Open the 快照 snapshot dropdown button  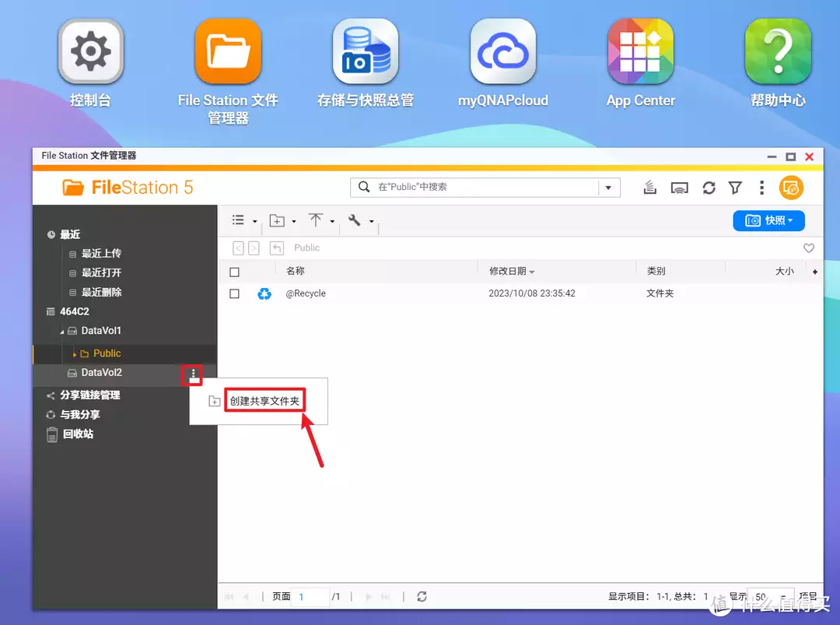pos(768,220)
